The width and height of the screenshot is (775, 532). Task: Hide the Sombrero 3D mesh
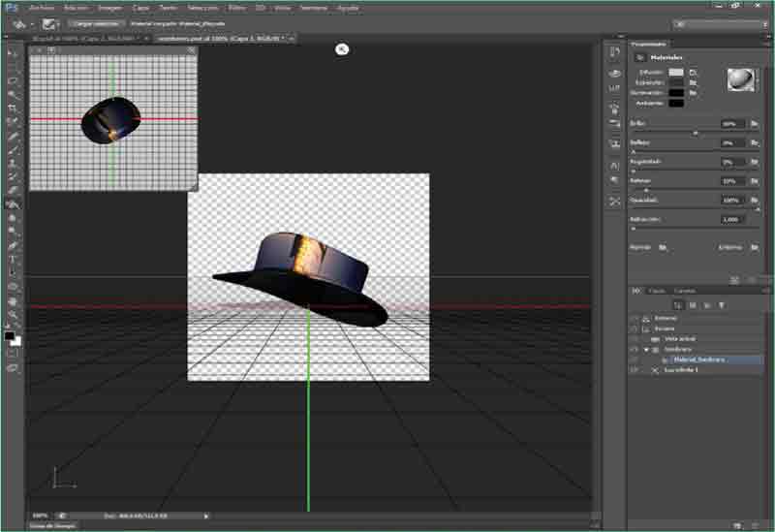click(635, 349)
